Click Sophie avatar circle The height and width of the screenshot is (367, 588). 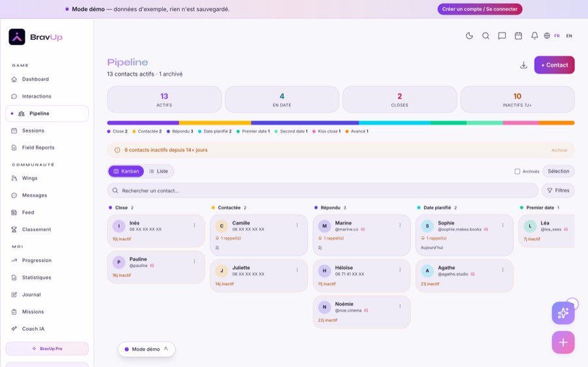tap(427, 226)
